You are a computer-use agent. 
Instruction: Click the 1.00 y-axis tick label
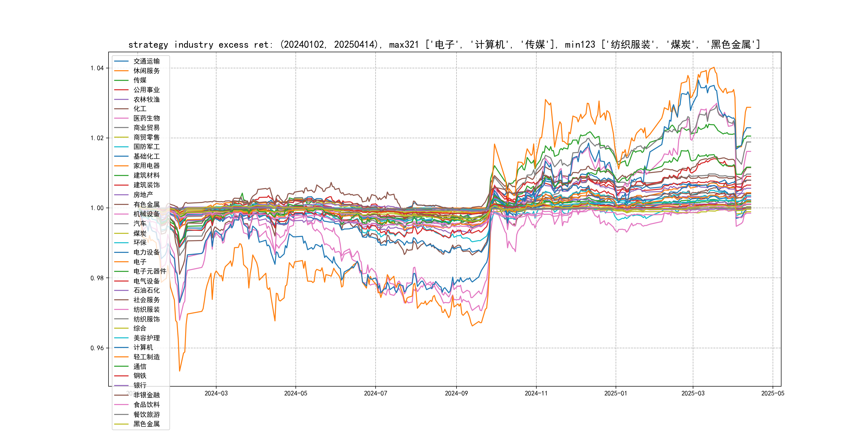[x=97, y=208]
